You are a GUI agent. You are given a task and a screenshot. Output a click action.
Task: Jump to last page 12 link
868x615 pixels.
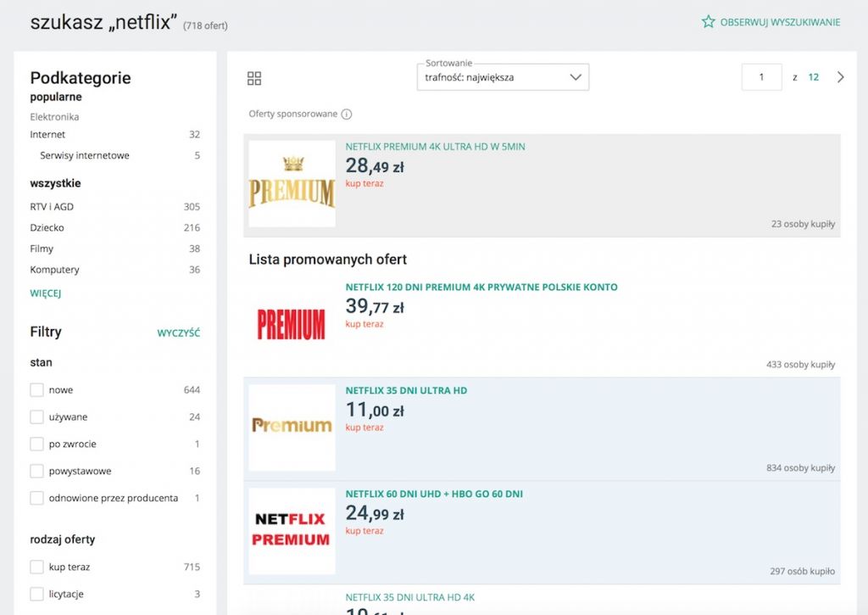pos(813,77)
